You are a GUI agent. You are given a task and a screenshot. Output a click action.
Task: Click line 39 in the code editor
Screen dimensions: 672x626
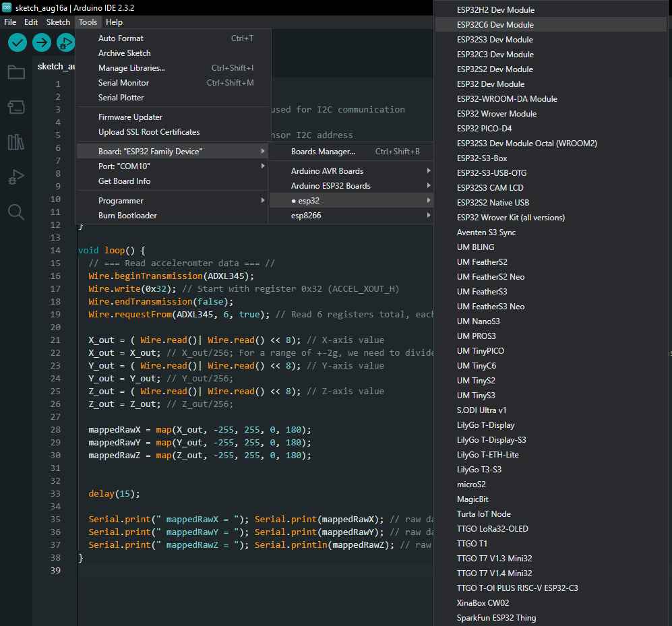202,571
